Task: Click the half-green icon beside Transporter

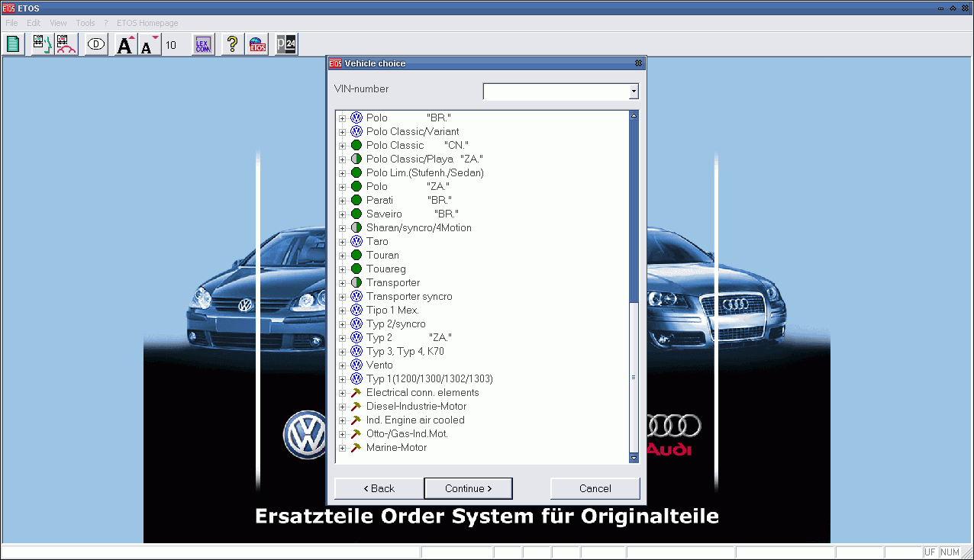Action: pos(356,282)
